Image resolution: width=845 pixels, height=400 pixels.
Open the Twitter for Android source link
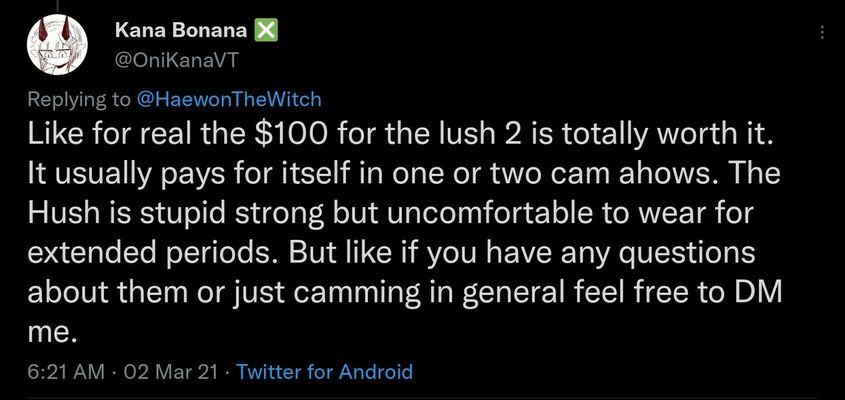coord(324,372)
